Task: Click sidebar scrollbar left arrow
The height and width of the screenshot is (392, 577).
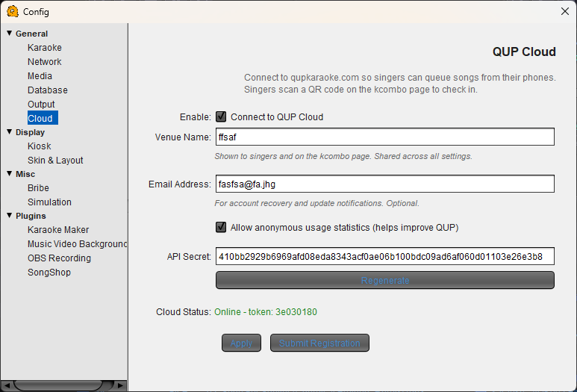Action: point(7,385)
